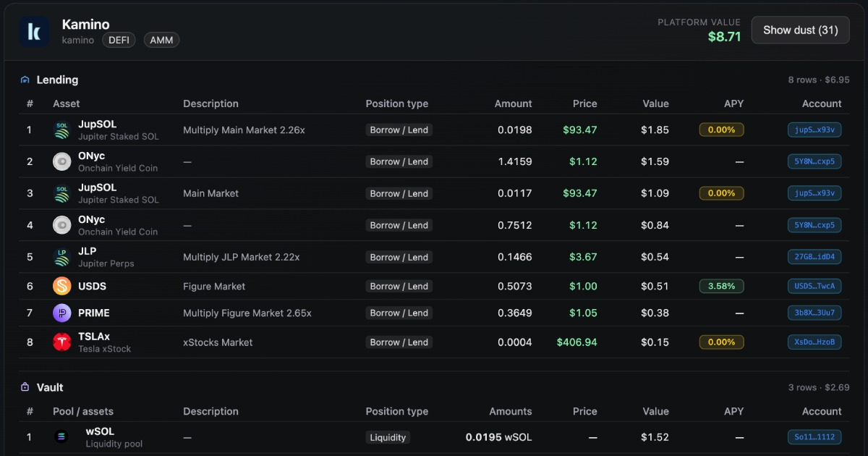Click the Lending section icon
The image size is (868, 456).
coord(25,80)
